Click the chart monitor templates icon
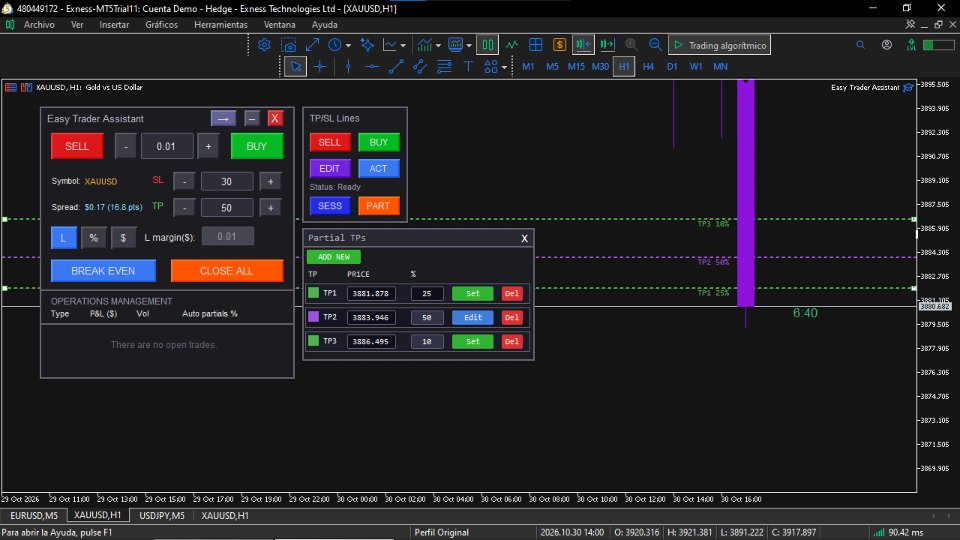 [x=455, y=45]
